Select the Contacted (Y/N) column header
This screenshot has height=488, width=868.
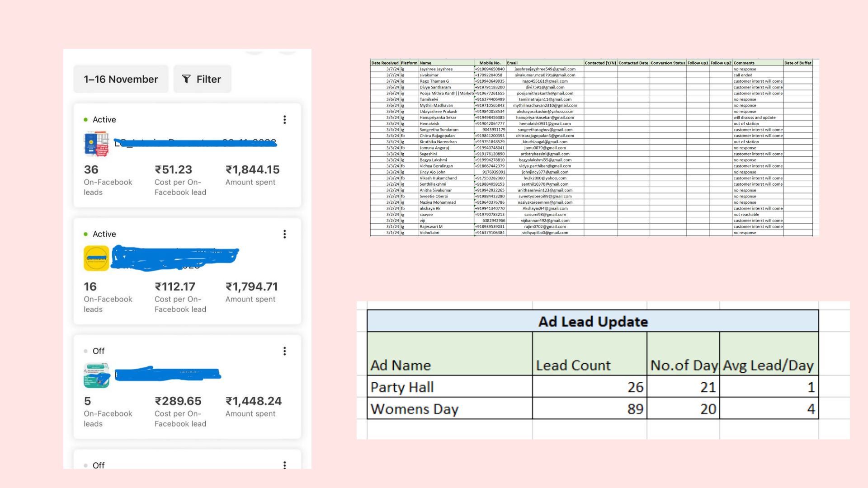point(600,63)
